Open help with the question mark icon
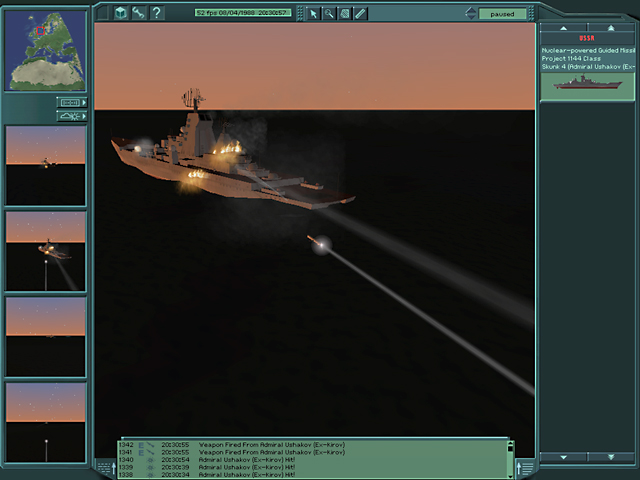The height and width of the screenshot is (480, 640). 157,13
